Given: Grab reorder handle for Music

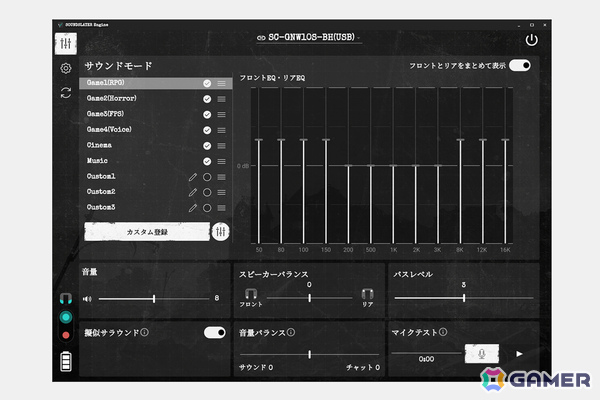Looking at the screenshot, I should tap(222, 162).
